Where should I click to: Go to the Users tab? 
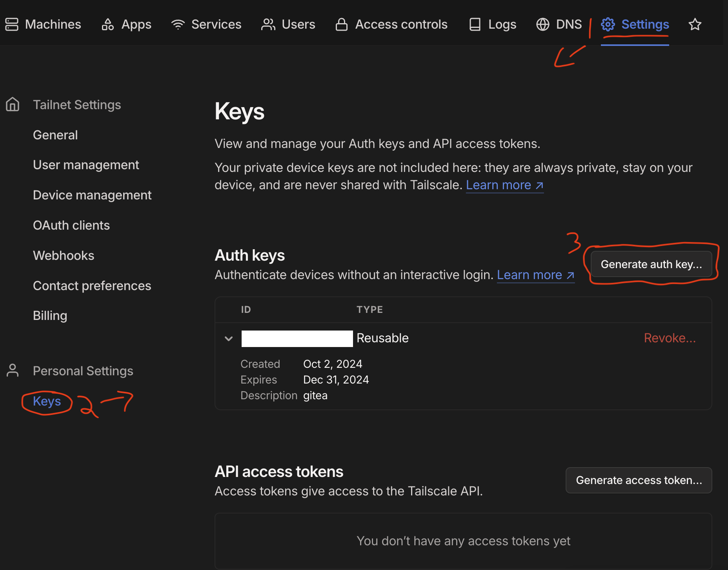pos(288,24)
